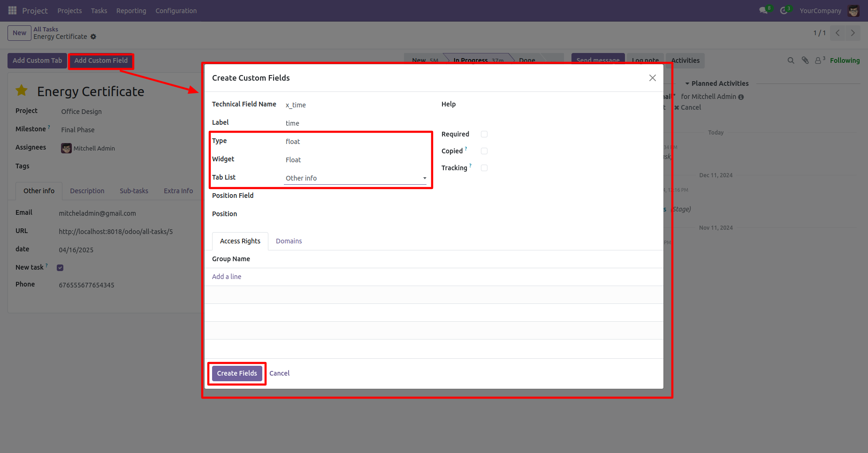Click the info icon next to Mitchell Admin
The height and width of the screenshot is (453, 868).
coord(741,97)
